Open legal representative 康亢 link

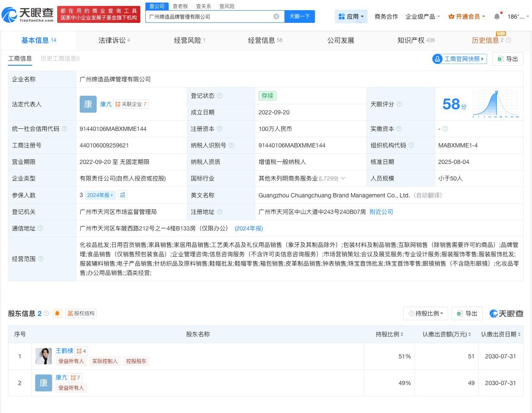tap(106, 104)
